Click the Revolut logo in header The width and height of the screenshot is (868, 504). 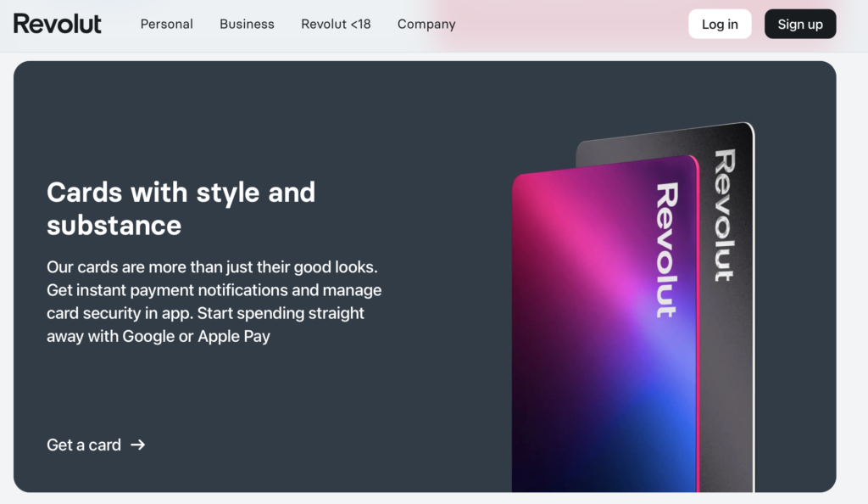pyautogui.click(x=58, y=24)
